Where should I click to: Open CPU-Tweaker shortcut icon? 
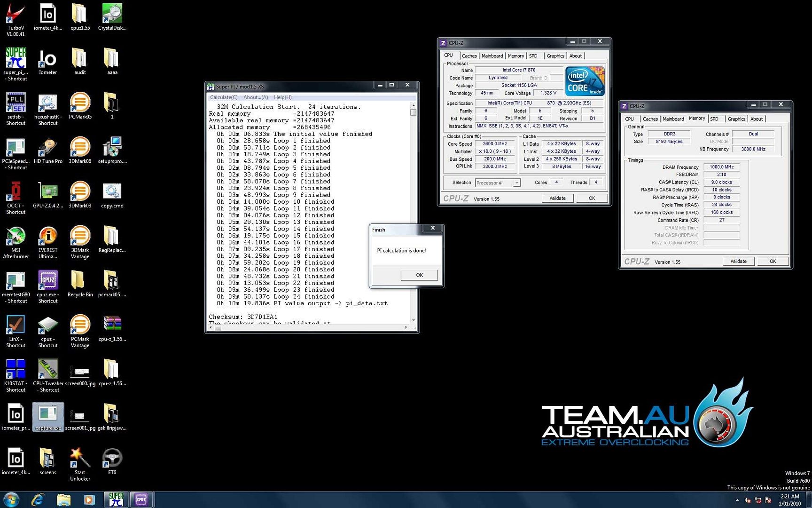[48, 375]
